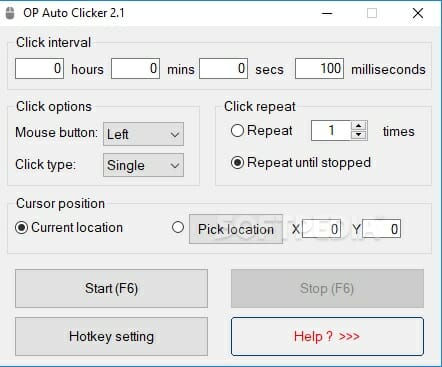Click the Start (F6) button
Image resolution: width=442 pixels, height=367 pixels.
[111, 288]
